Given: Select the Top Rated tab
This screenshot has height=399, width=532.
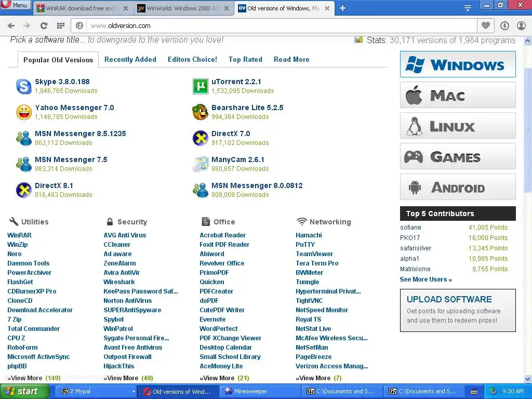Looking at the screenshot, I should [245, 59].
